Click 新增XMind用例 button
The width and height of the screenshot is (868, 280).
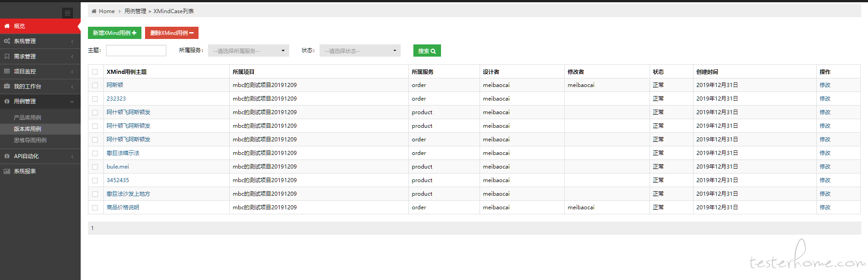(115, 33)
